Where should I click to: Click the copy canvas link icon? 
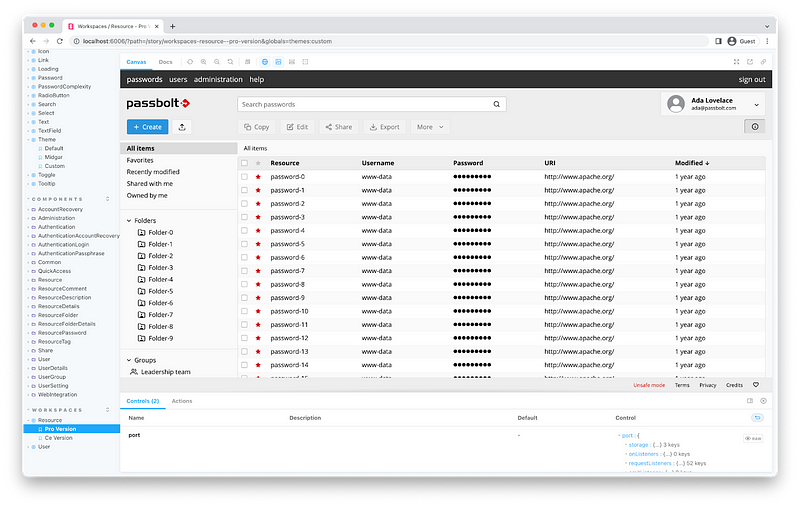pos(763,62)
